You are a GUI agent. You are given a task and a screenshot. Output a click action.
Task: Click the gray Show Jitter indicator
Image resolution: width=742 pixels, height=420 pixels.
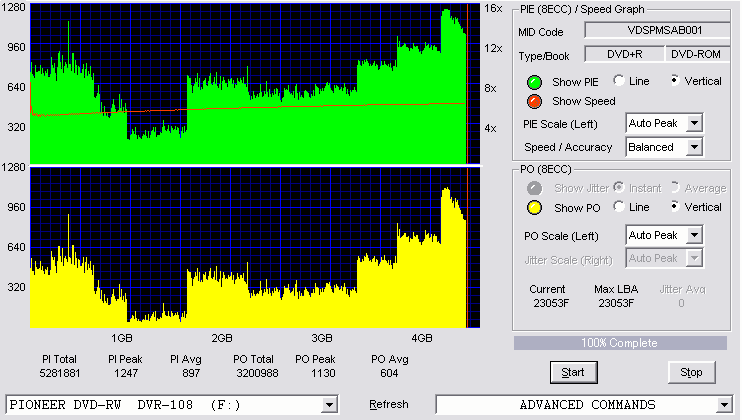coord(534,188)
